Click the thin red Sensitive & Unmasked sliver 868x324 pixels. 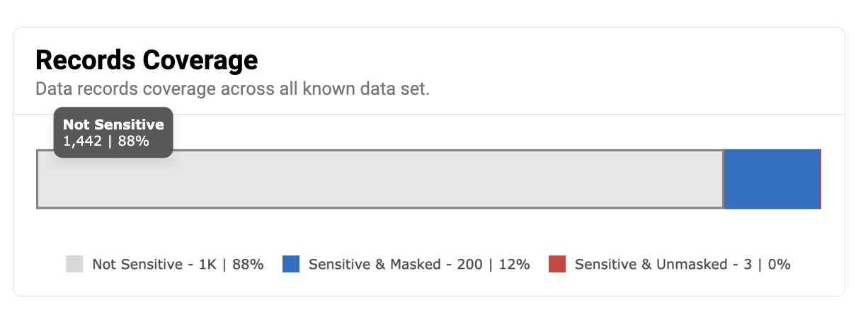pos(820,179)
